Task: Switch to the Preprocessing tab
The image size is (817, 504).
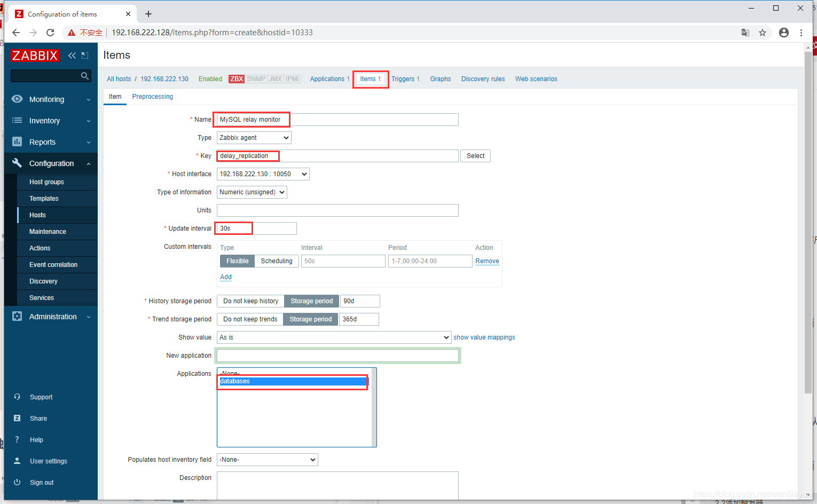Action: [x=153, y=97]
